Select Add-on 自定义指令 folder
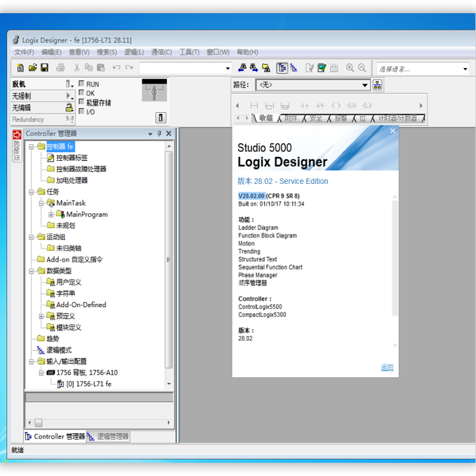This screenshot has height=476, width=476. [74, 260]
